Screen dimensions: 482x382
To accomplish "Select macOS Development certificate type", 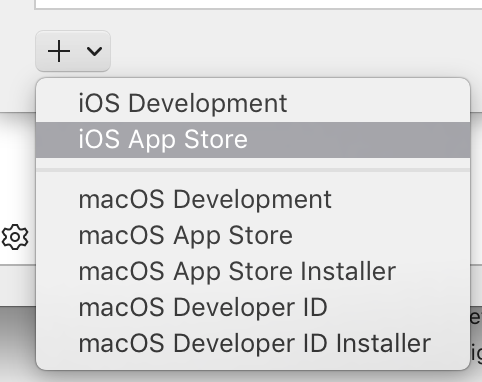I will 253,199.
